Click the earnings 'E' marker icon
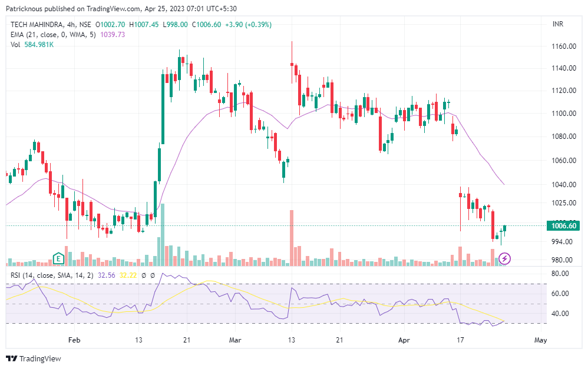Viewport: 588px width, 369px height. tap(58, 258)
